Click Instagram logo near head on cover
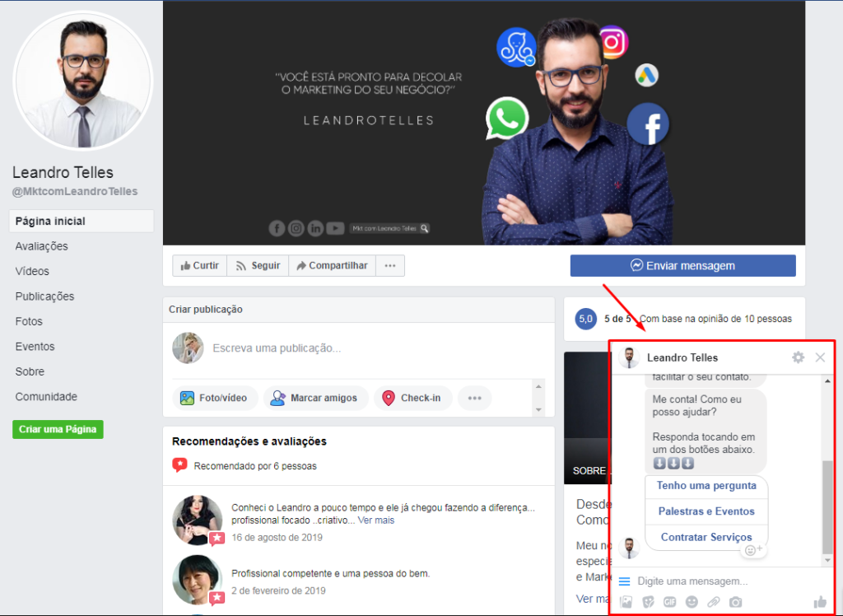843x616 pixels. coord(613,42)
